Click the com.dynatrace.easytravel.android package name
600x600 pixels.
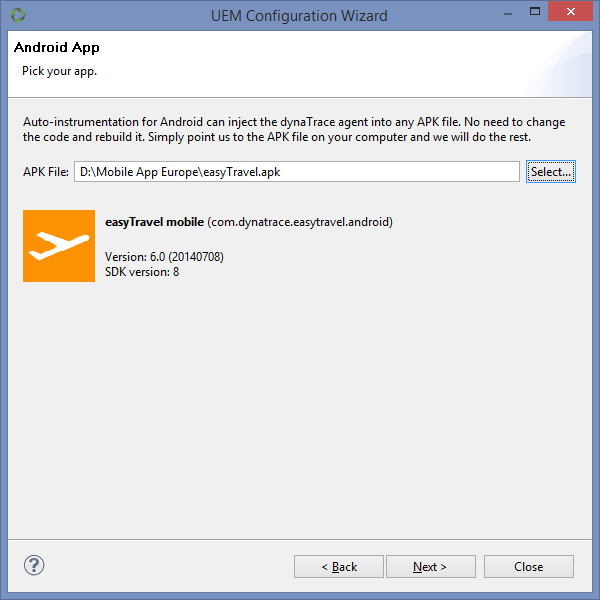click(x=300, y=222)
